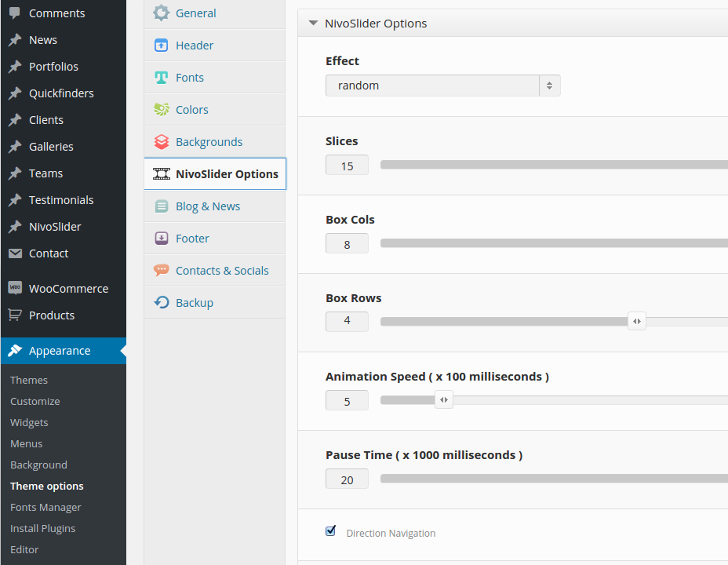This screenshot has height=565, width=728.
Task: Click the Backgrounds layers icon
Action: (x=162, y=142)
